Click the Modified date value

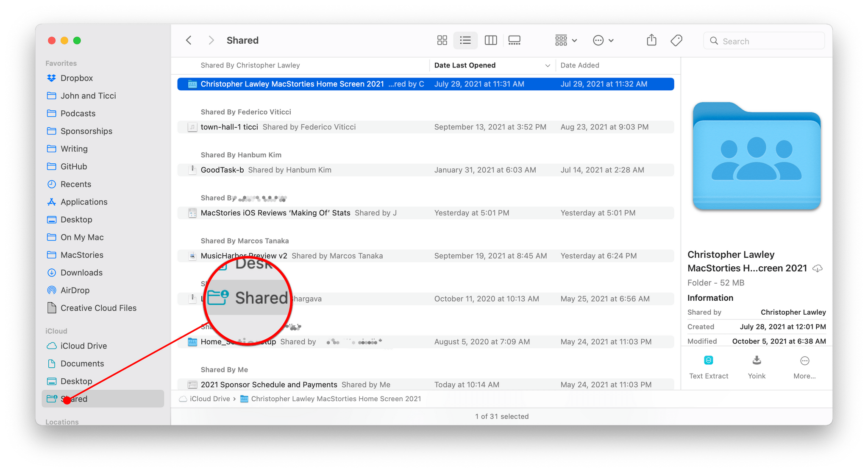coord(779,341)
